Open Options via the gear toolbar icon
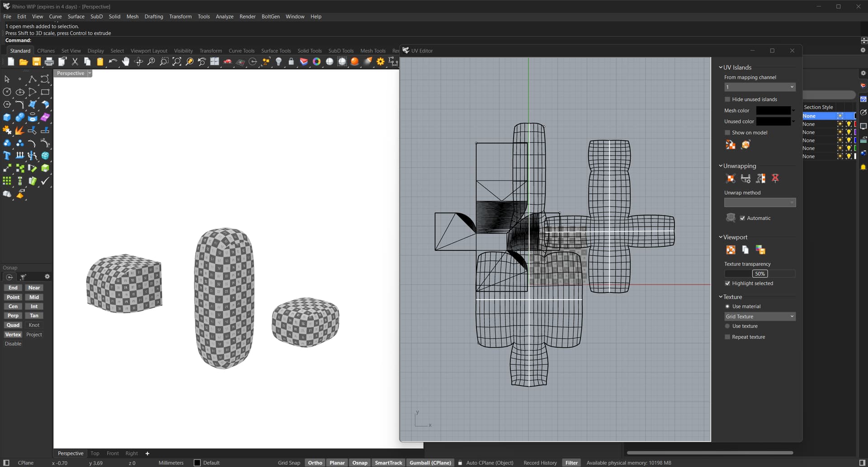 [381, 61]
